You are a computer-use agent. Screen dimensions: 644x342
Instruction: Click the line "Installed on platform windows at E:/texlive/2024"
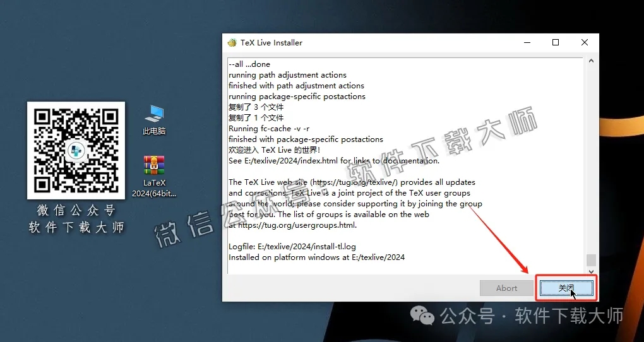[x=317, y=257]
